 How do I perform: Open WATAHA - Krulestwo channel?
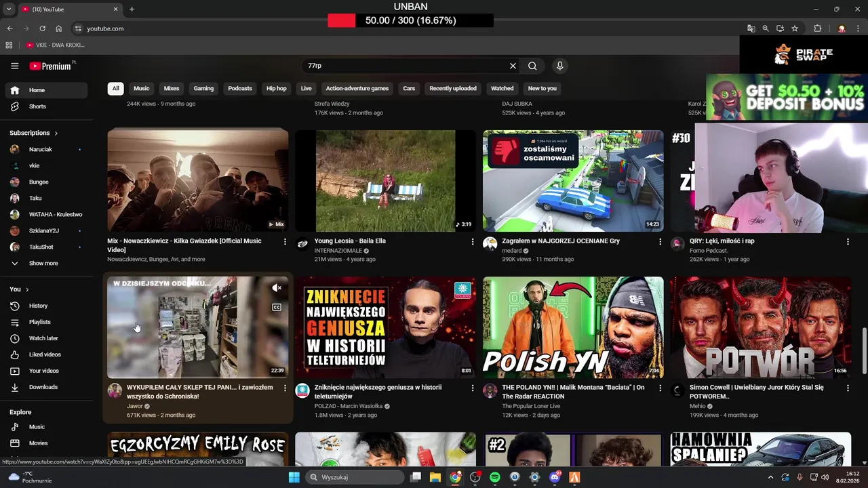click(46, 214)
